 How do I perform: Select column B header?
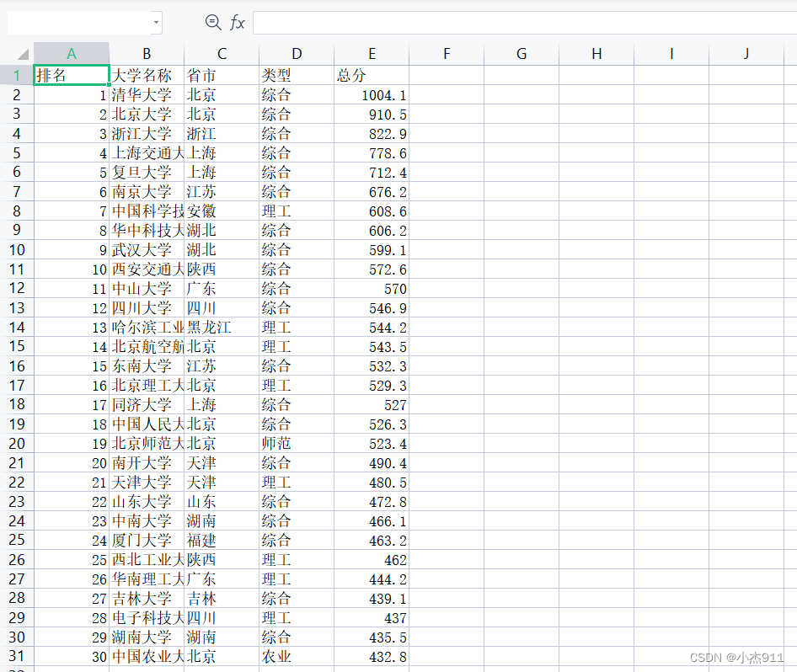[147, 53]
